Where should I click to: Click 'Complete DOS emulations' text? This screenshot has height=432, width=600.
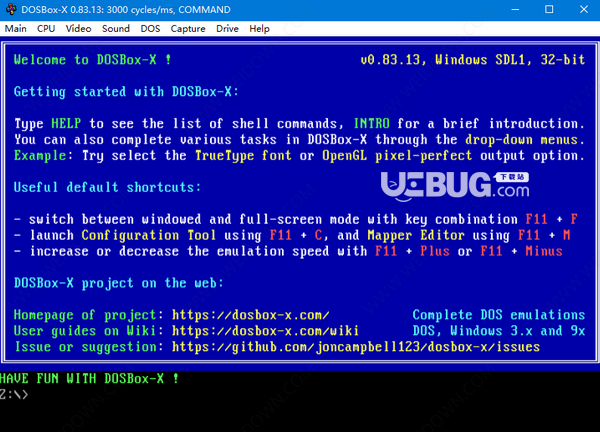tap(499, 315)
